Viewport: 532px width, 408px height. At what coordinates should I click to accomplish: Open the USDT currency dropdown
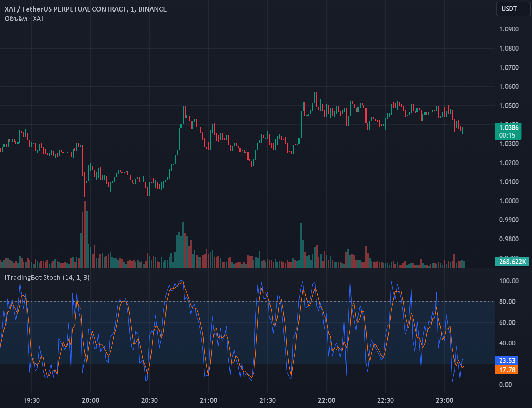[x=513, y=9]
